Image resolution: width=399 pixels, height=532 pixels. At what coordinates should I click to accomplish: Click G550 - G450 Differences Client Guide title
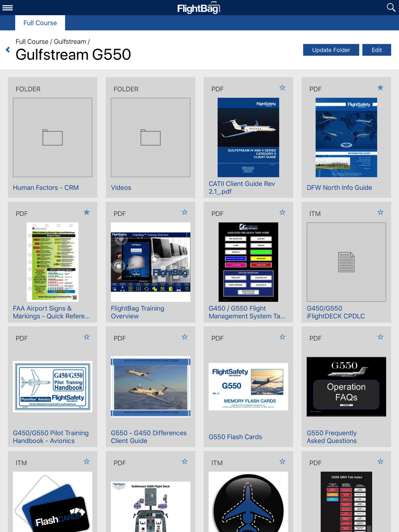coord(149,437)
